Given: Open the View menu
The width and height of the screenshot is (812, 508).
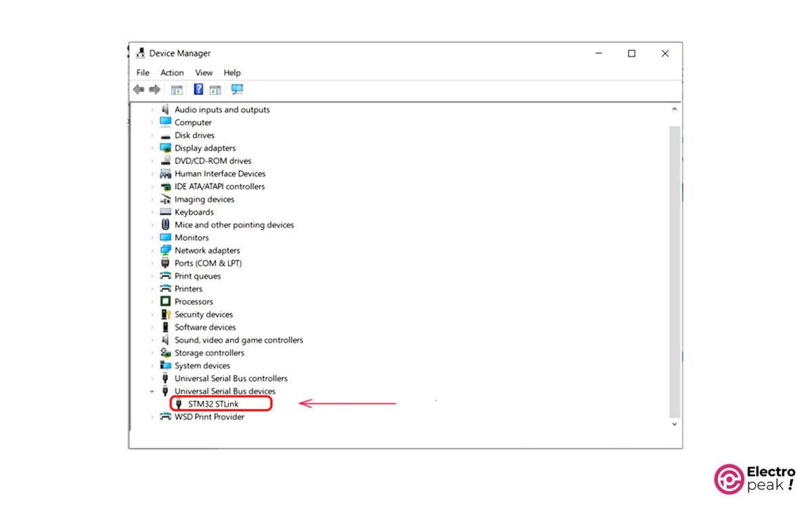Looking at the screenshot, I should point(204,72).
